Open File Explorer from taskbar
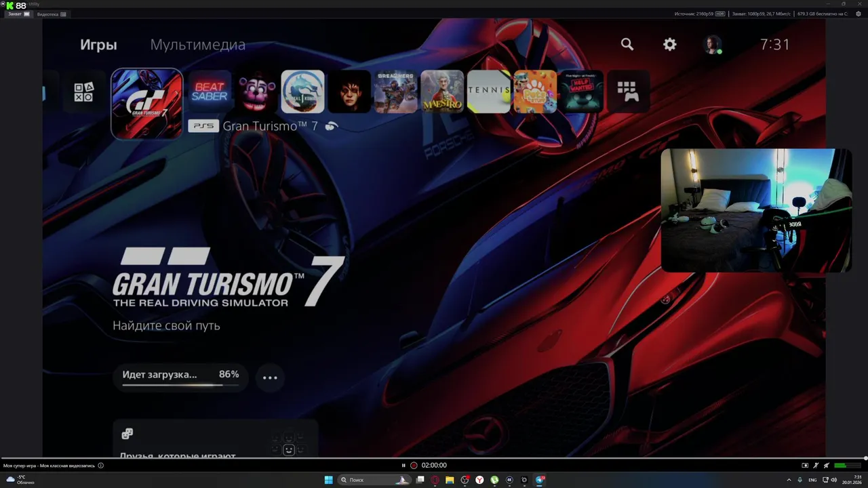This screenshot has width=868, height=488. [x=450, y=480]
